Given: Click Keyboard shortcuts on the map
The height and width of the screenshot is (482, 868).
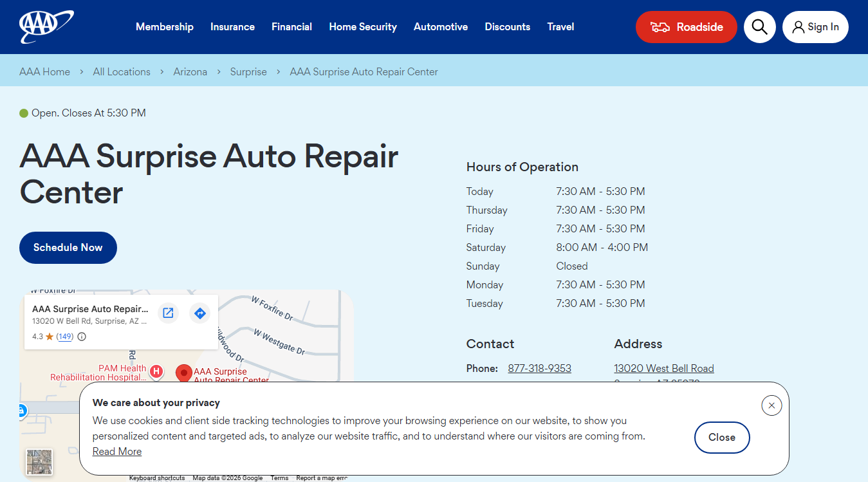Looking at the screenshot, I should 157,478.
